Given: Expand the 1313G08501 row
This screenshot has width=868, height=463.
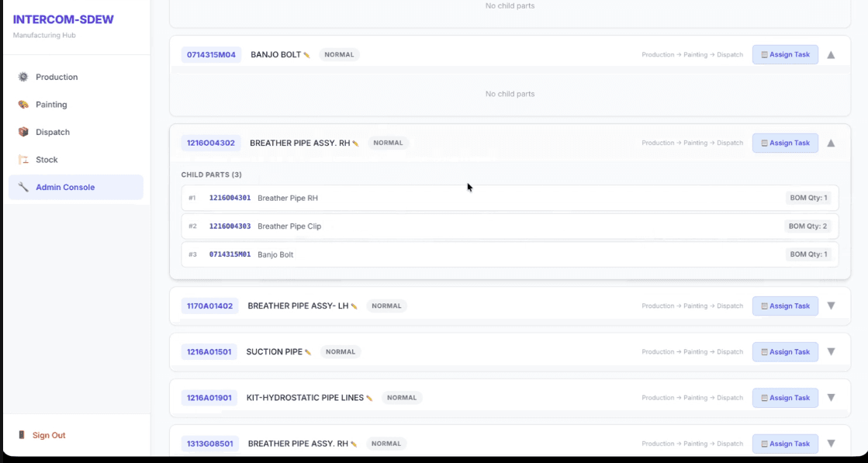Looking at the screenshot, I should click(x=831, y=444).
